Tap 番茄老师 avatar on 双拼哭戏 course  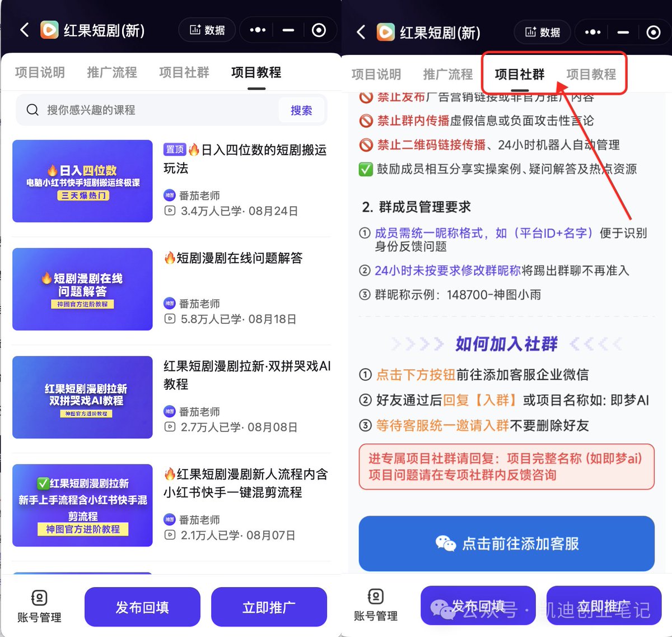point(170,411)
